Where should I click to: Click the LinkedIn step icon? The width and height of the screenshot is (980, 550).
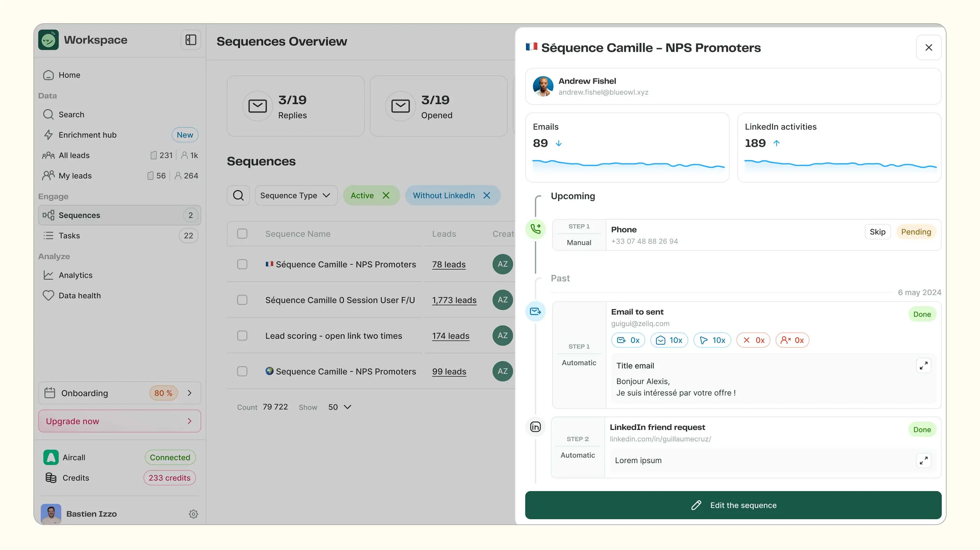pyautogui.click(x=535, y=427)
